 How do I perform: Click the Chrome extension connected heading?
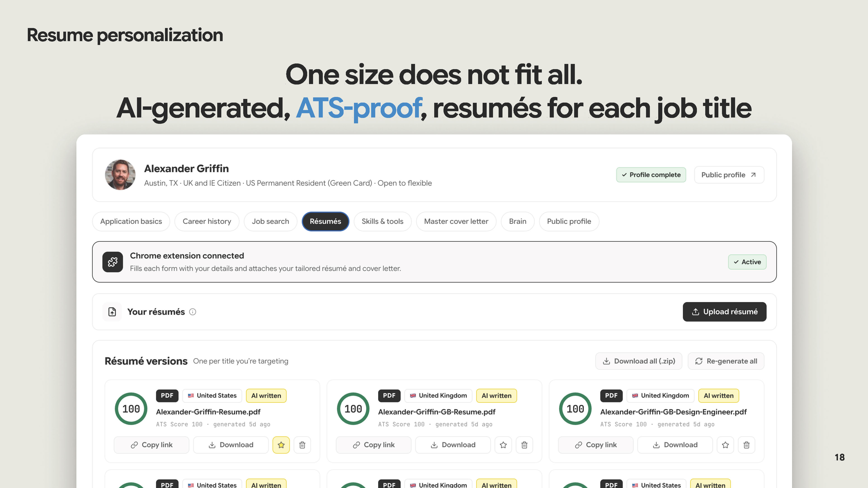click(x=187, y=256)
